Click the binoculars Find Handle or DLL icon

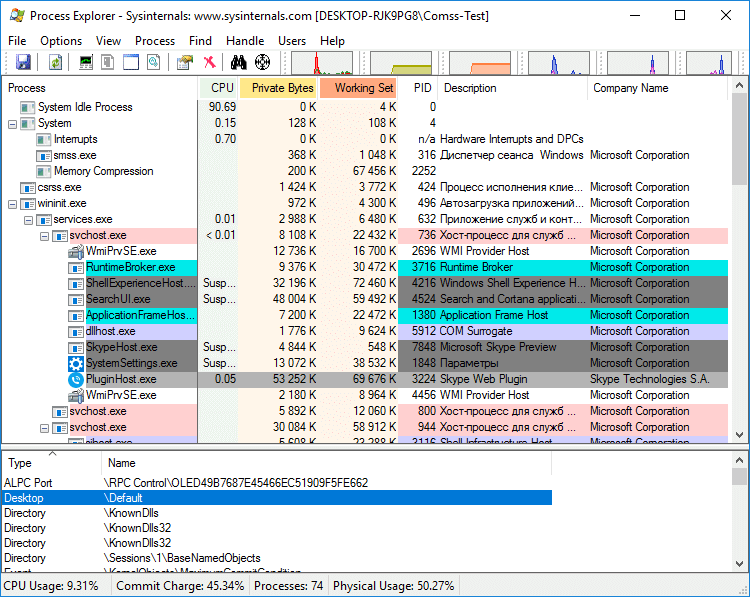pos(239,62)
